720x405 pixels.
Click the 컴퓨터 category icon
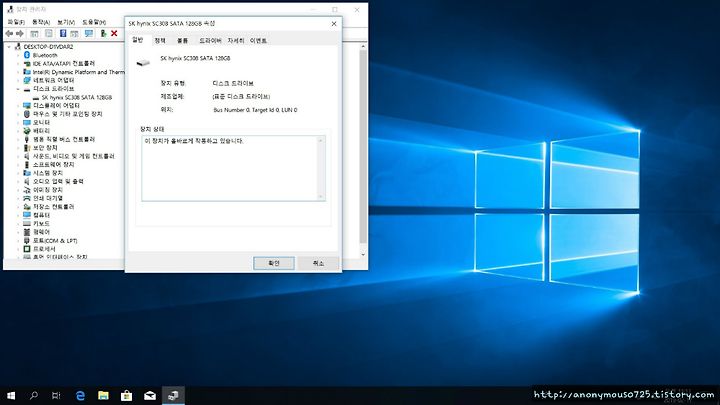pos(27,215)
